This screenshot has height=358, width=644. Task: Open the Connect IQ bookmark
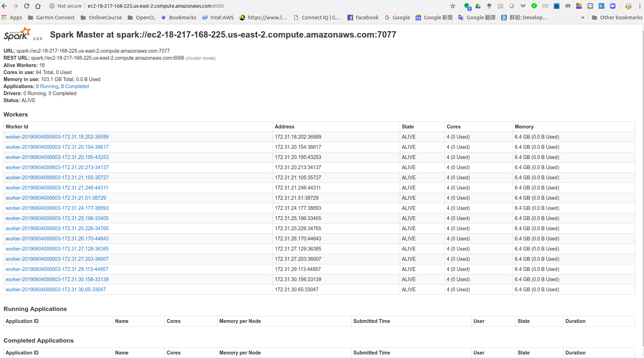click(317, 18)
